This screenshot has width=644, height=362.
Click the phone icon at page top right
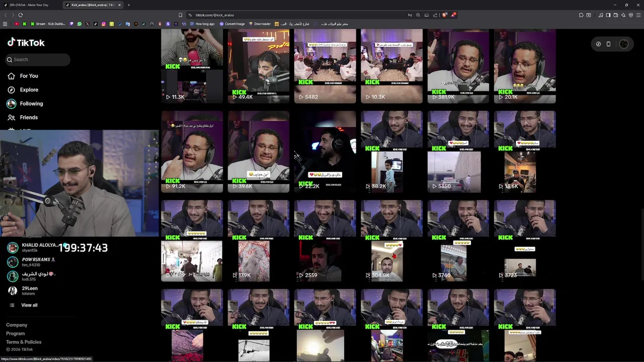pyautogui.click(x=608, y=44)
